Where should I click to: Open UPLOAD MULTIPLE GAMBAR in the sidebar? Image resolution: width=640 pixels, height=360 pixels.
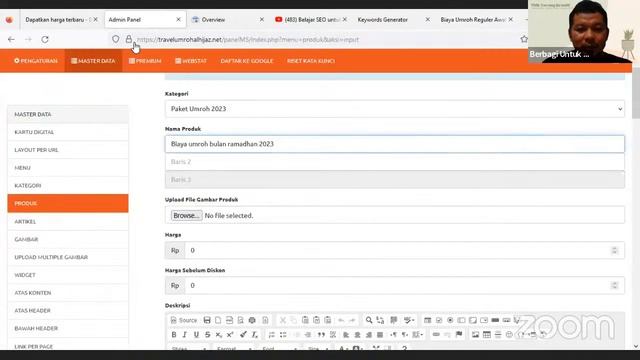[x=68, y=257]
